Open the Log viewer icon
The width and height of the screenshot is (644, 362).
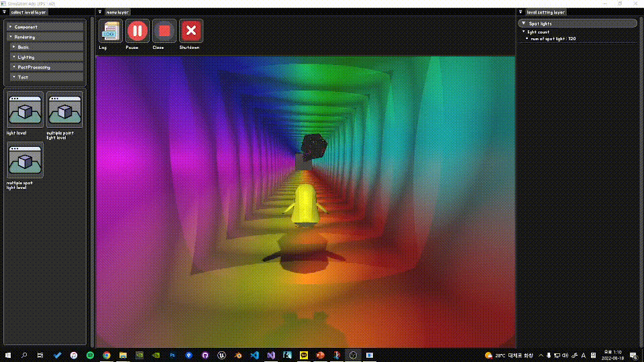pyautogui.click(x=111, y=31)
